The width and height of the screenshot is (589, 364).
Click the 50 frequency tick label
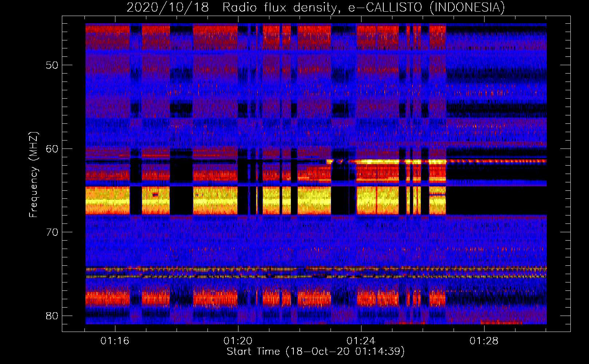(x=52, y=65)
